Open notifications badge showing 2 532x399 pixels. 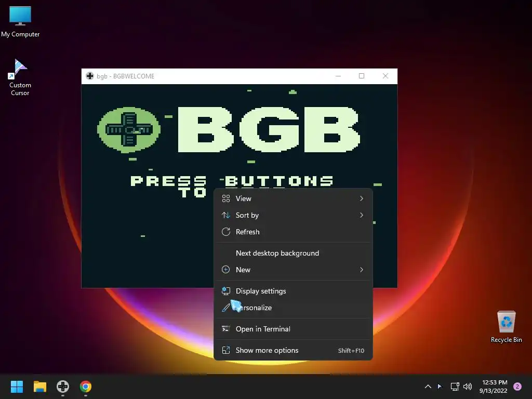(x=517, y=387)
